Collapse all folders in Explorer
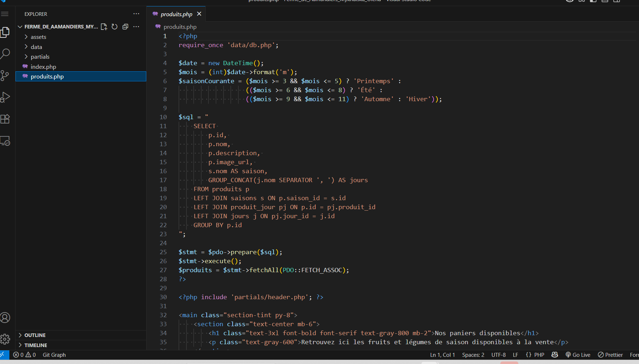639x364 pixels. (125, 27)
